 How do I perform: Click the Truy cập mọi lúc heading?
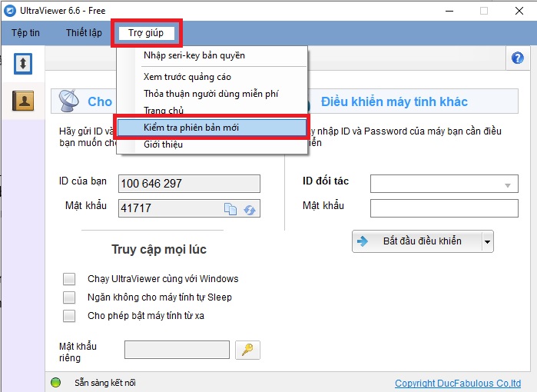click(x=159, y=249)
